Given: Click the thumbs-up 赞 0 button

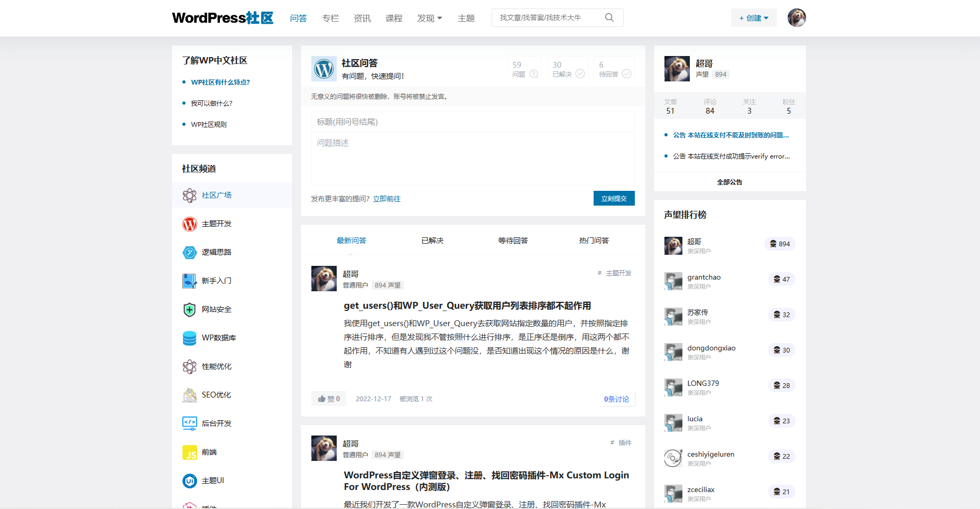Looking at the screenshot, I should point(329,399).
